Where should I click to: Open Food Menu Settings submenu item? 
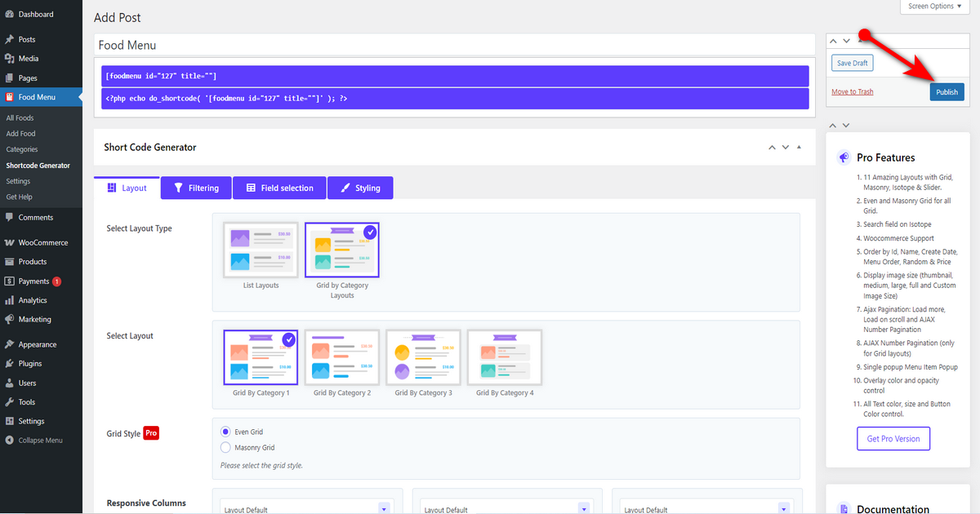point(18,181)
